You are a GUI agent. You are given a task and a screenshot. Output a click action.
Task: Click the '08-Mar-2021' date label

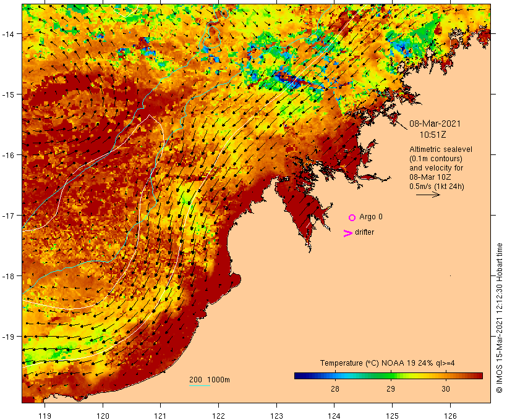click(435, 124)
